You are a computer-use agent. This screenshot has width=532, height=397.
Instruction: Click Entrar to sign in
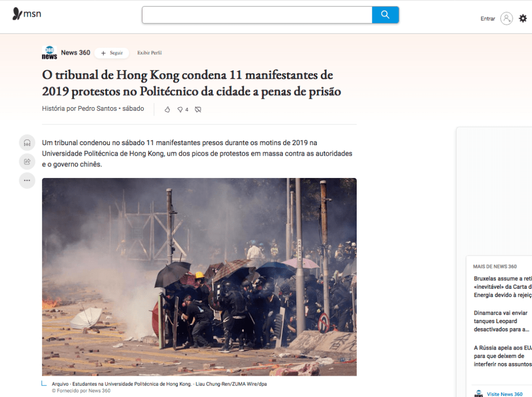click(x=488, y=19)
